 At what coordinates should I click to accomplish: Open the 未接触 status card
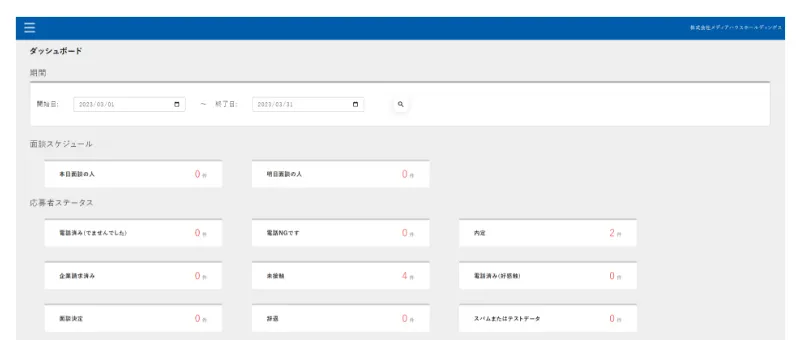[x=341, y=276]
